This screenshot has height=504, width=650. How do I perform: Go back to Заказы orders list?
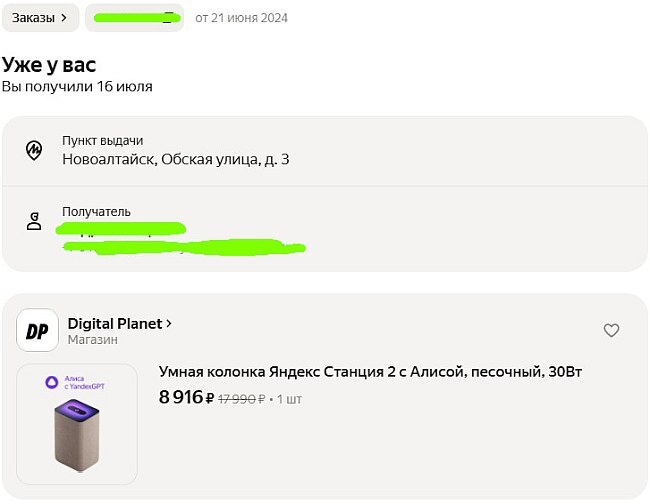click(x=32, y=17)
